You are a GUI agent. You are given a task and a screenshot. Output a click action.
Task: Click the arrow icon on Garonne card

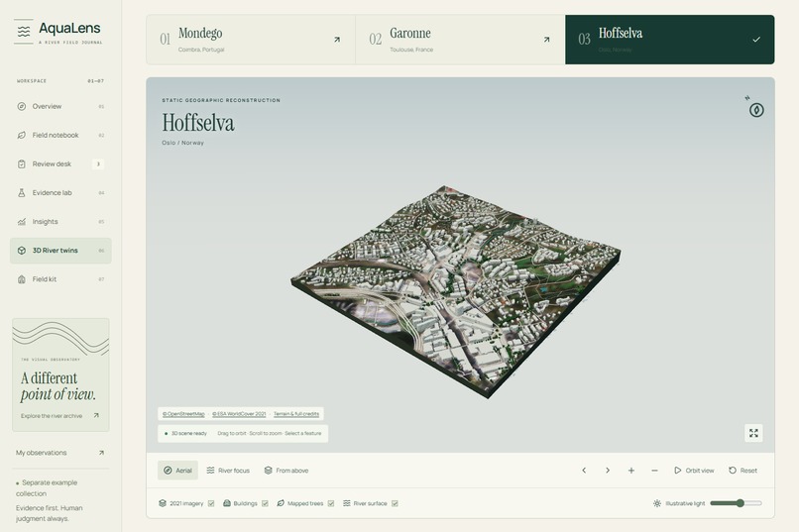click(546, 40)
